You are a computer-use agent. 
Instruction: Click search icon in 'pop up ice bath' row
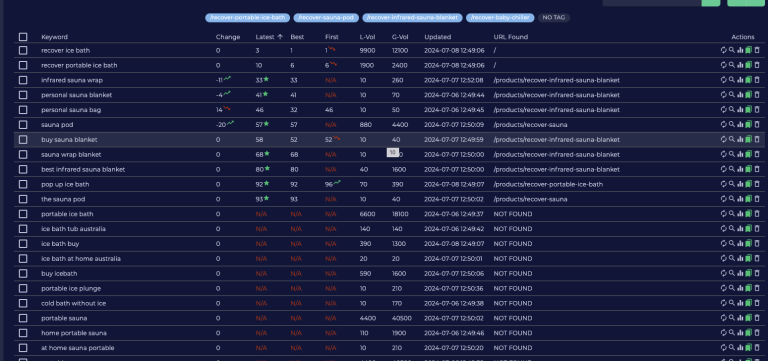732,184
